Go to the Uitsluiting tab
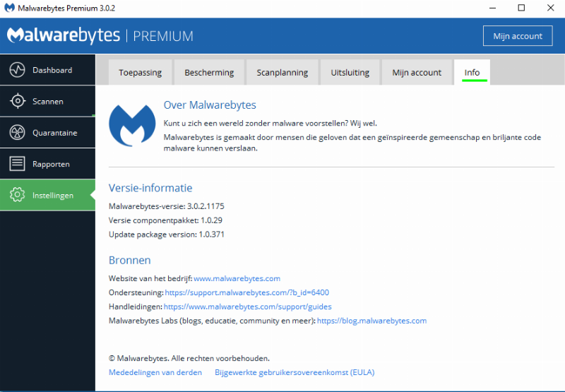The image size is (565, 392). [350, 73]
